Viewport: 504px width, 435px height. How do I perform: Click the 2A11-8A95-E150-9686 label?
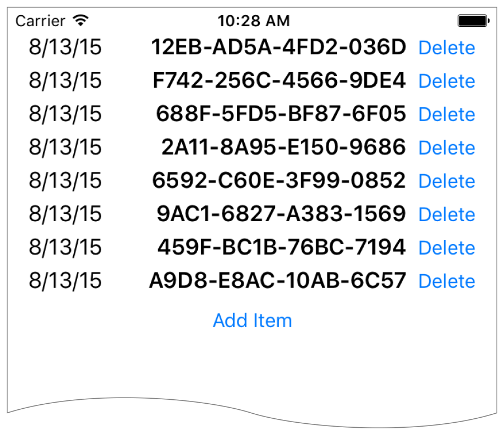283,148
